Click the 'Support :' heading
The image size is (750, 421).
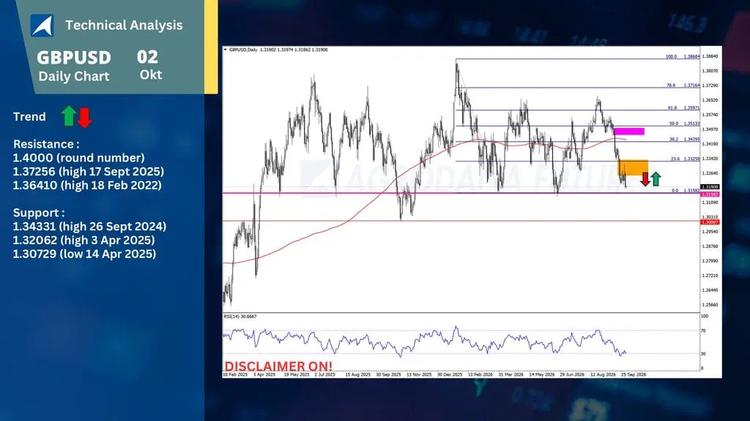point(38,213)
